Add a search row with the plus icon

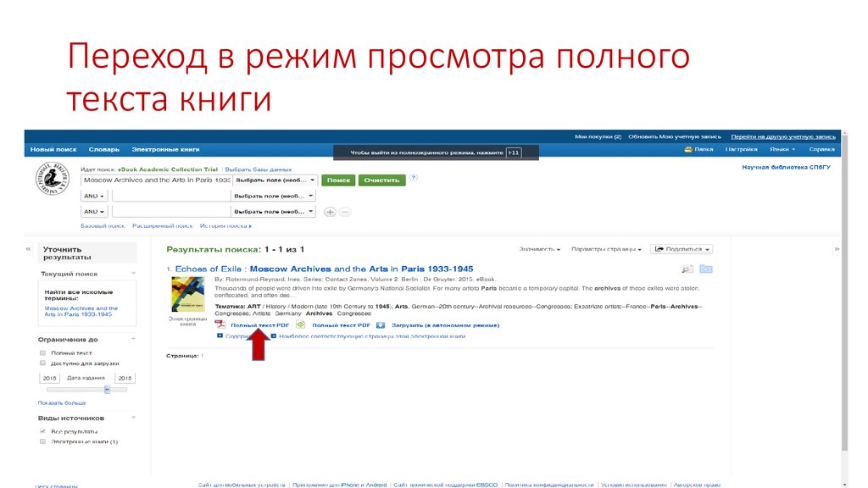(x=330, y=212)
